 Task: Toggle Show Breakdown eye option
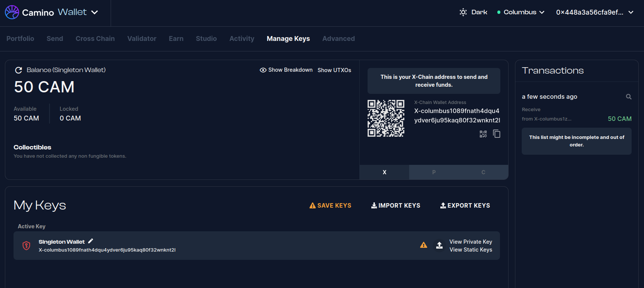coord(286,70)
